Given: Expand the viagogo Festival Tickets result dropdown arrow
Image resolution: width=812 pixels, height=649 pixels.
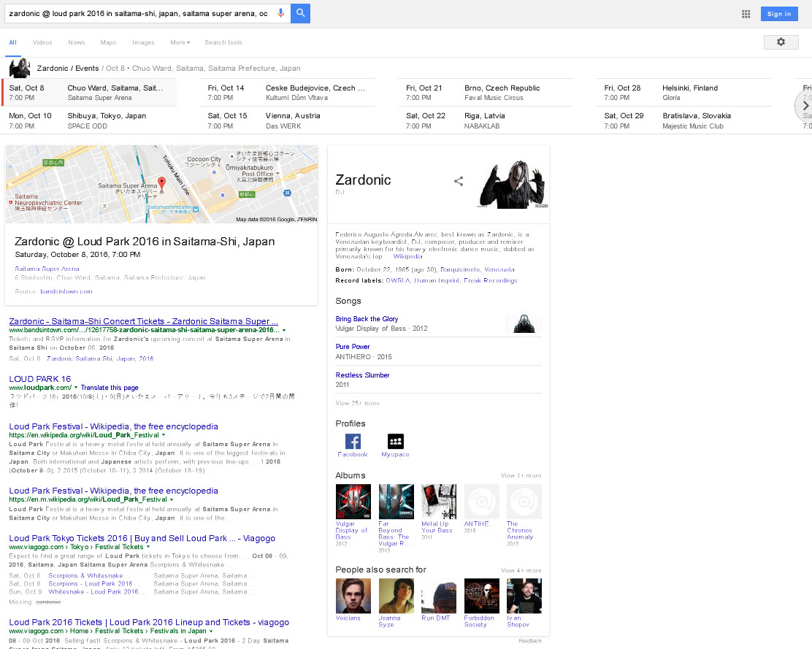Looking at the screenshot, I should 148,547.
